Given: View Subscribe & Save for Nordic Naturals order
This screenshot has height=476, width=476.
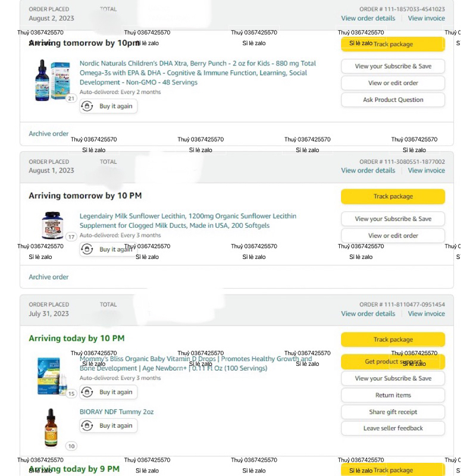Looking at the screenshot, I should click(x=393, y=67).
